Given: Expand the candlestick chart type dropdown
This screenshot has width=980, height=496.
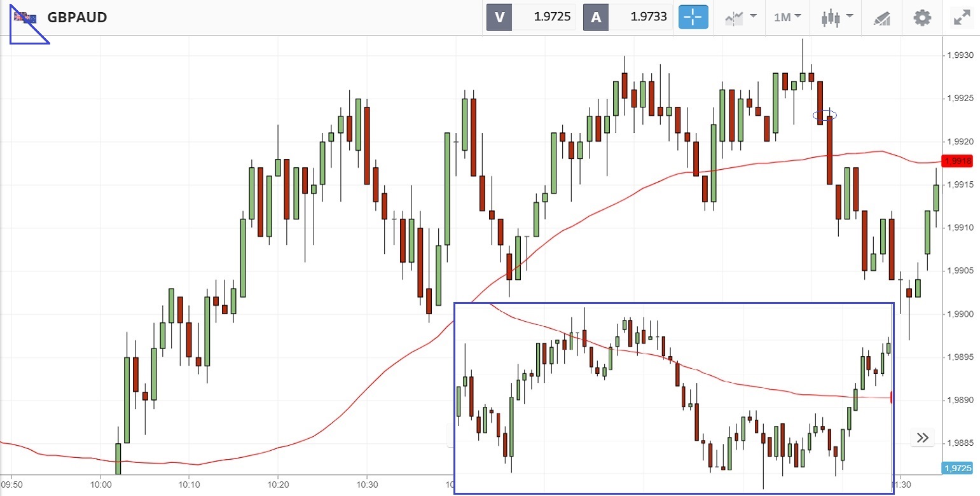Looking at the screenshot, I should pyautogui.click(x=836, y=17).
